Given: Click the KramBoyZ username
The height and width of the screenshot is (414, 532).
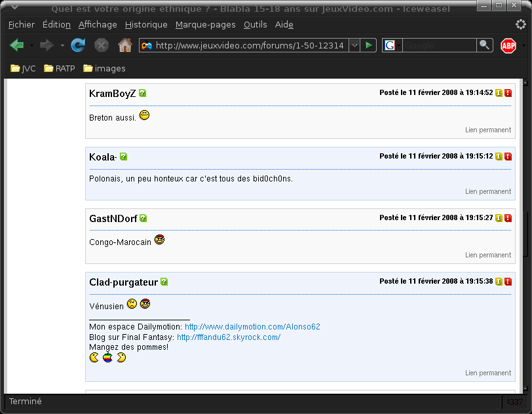Looking at the screenshot, I should point(112,94).
